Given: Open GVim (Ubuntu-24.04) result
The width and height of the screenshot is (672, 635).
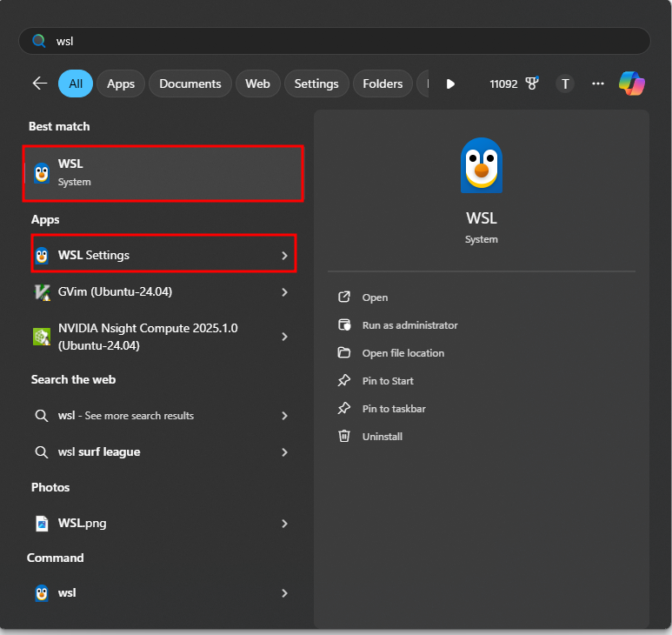Looking at the screenshot, I should point(163,292).
